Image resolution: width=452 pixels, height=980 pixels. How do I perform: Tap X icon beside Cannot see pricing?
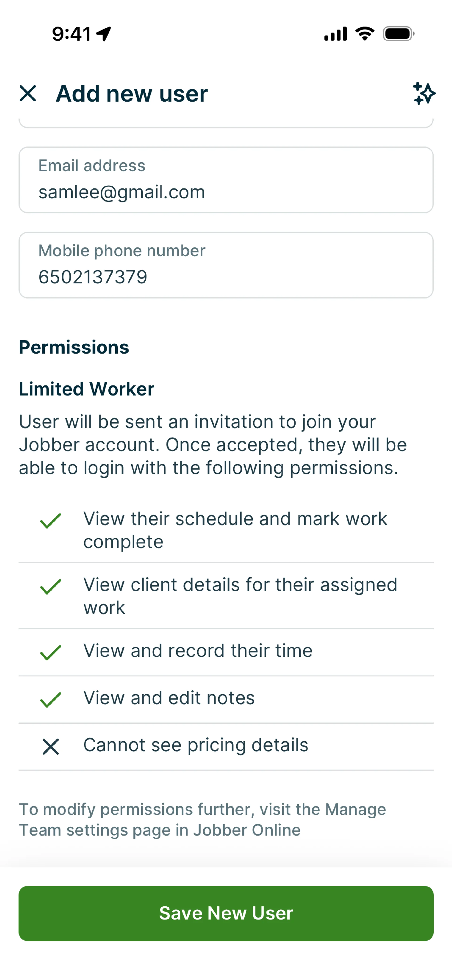(51, 747)
